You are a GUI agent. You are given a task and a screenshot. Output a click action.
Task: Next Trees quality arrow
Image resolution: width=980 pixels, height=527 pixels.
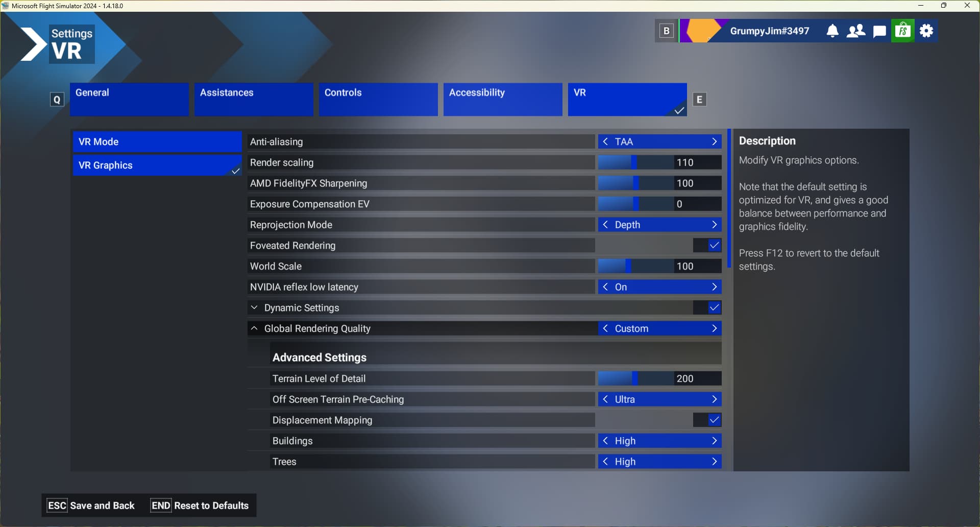pos(715,462)
